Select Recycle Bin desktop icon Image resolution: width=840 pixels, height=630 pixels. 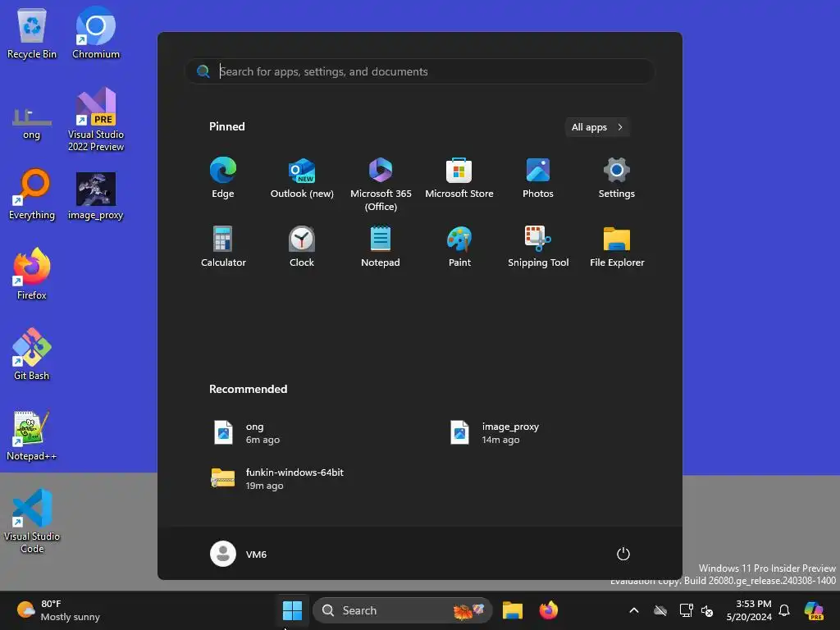(32, 34)
